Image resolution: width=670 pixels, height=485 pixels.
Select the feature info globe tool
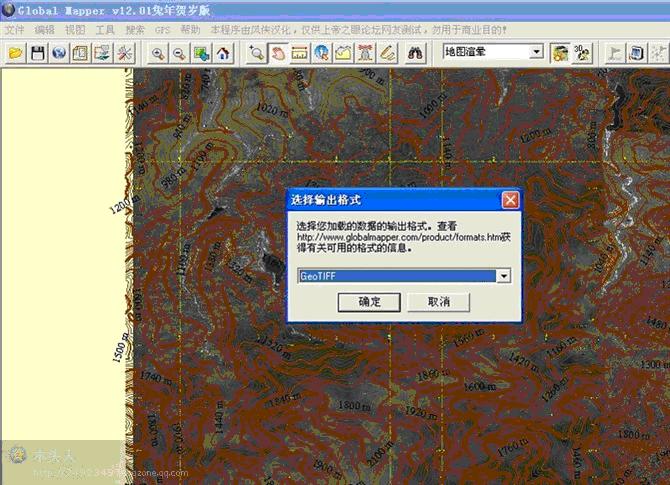(322, 53)
